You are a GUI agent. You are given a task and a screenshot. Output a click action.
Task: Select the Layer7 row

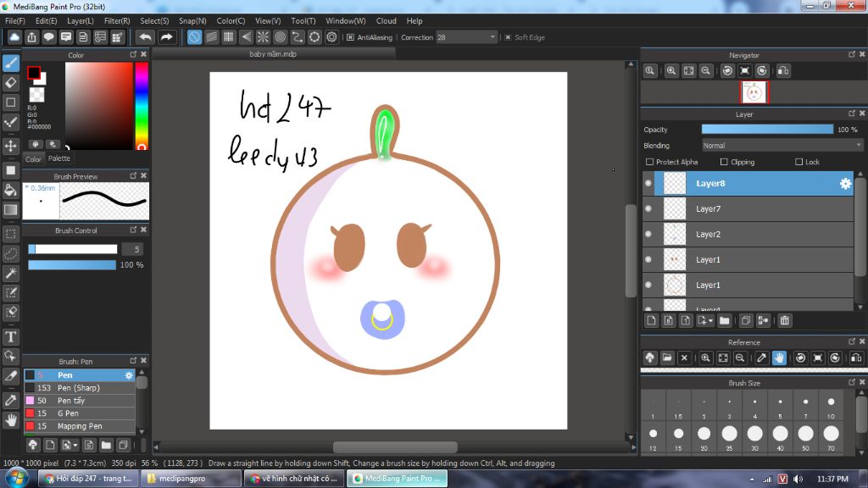coord(748,208)
